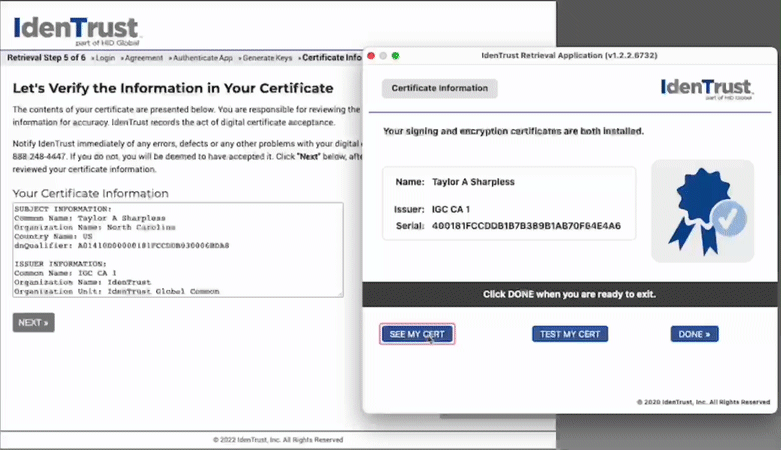
Task: Open the Generate Keys step breadcrumb
Action: click(265, 58)
